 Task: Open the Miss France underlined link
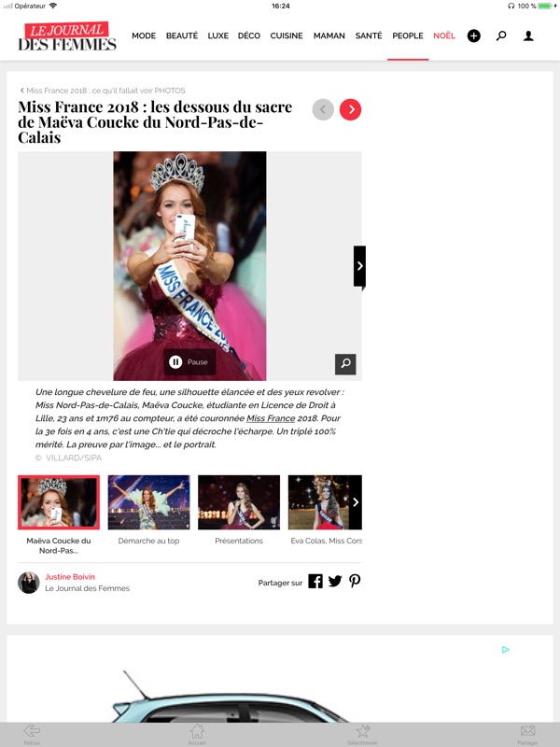[271, 418]
